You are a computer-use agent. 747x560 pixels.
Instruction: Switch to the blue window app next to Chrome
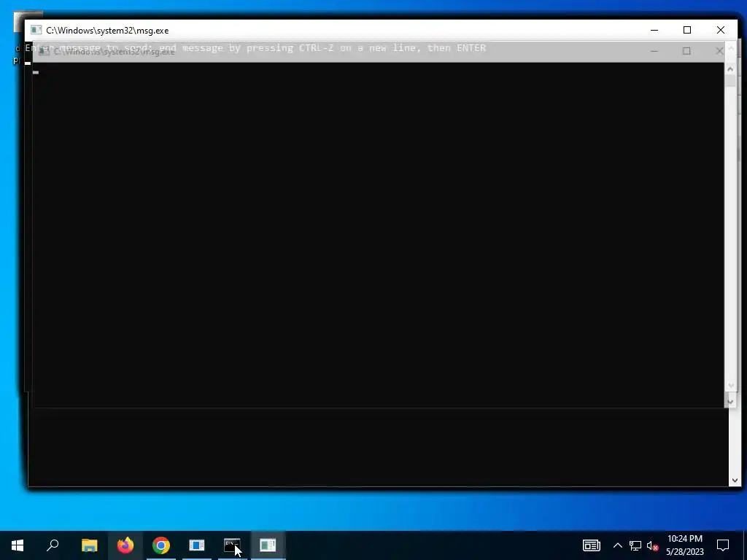pos(197,545)
